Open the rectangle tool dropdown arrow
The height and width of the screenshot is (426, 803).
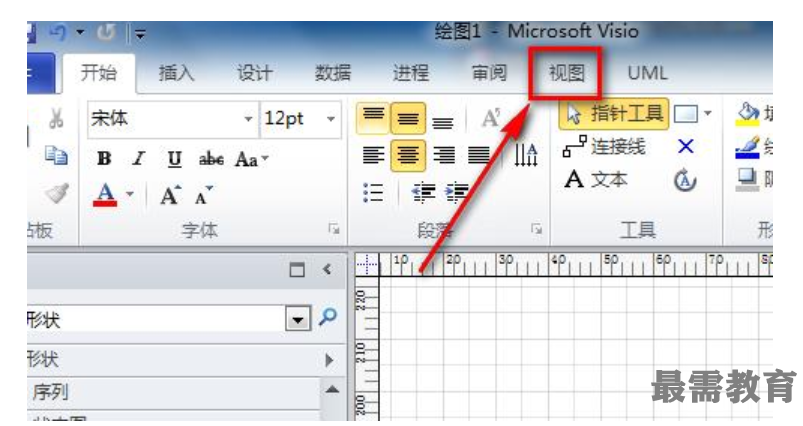[x=708, y=113]
